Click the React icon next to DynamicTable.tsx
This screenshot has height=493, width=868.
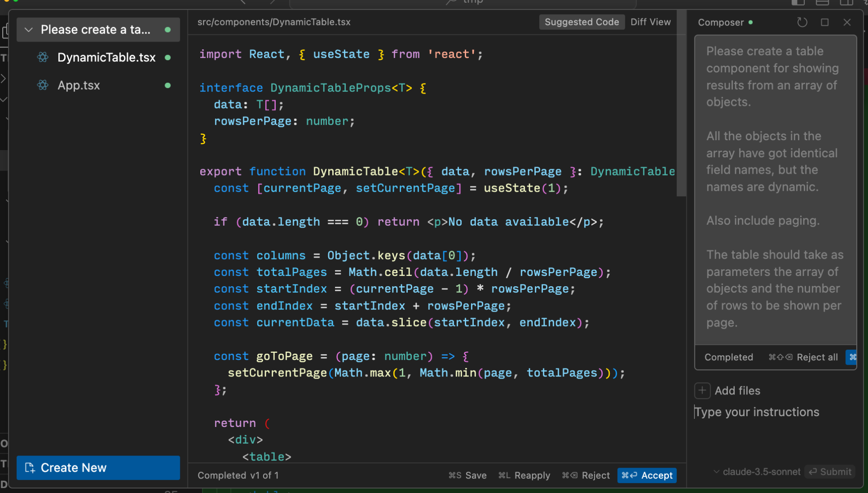point(43,57)
